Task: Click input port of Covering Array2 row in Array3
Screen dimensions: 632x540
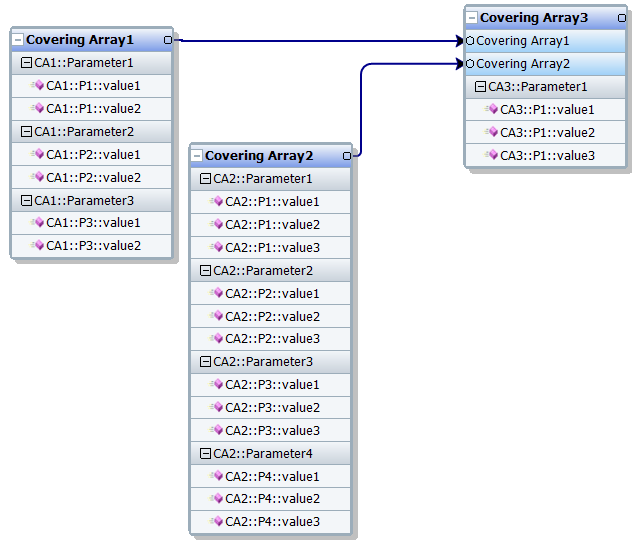Action: click(x=470, y=64)
